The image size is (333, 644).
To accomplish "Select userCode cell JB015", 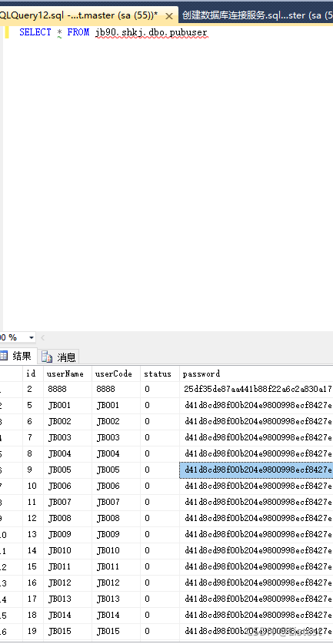I will tap(116, 631).
